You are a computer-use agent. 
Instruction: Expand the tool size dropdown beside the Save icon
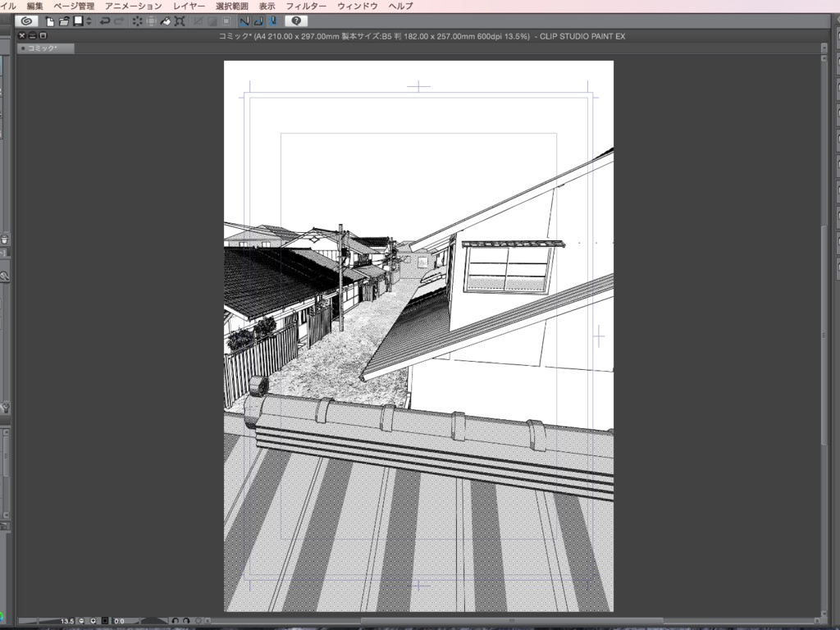[x=88, y=21]
